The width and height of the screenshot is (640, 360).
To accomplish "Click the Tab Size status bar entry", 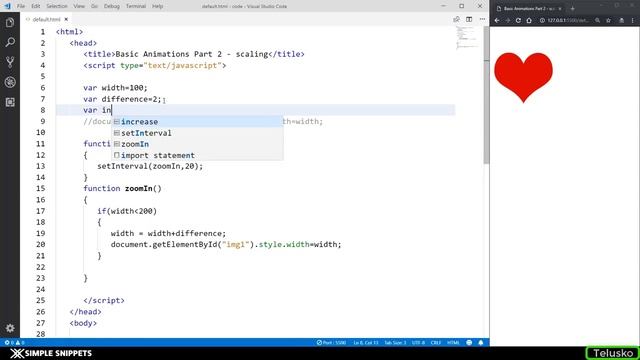I will coord(395,342).
